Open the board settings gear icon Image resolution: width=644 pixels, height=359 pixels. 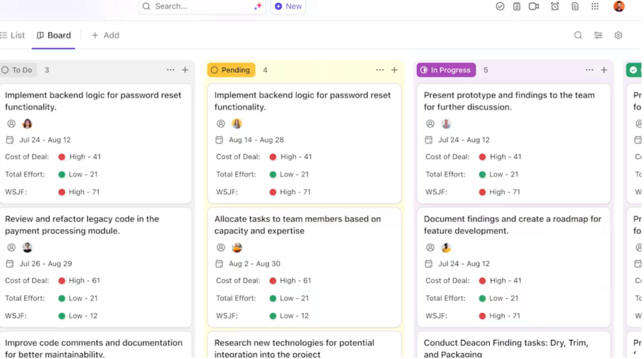coord(618,35)
